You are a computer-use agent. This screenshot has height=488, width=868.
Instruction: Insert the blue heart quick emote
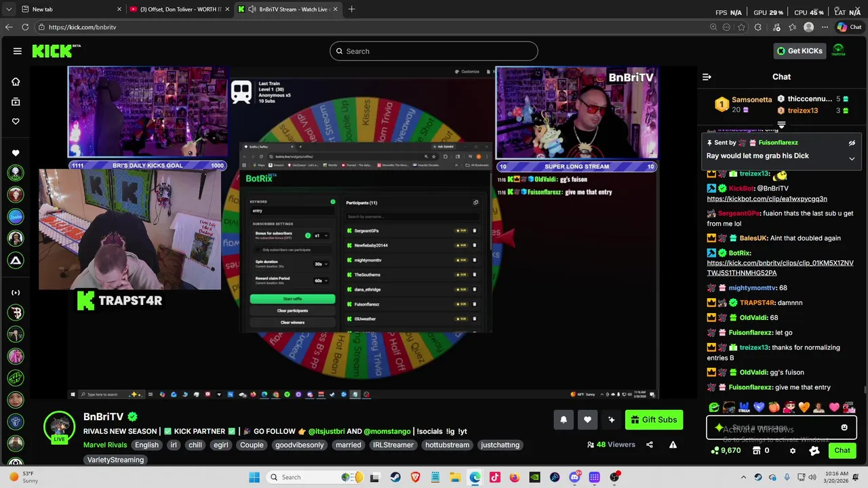click(x=759, y=407)
